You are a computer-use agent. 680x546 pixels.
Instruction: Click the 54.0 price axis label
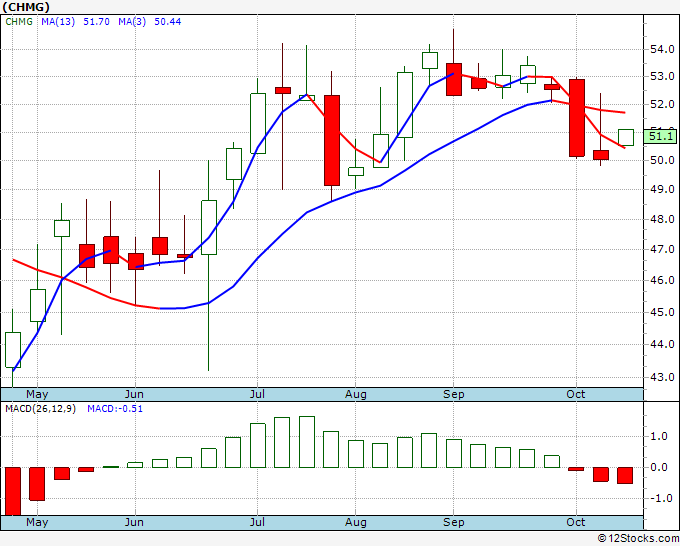[662, 49]
